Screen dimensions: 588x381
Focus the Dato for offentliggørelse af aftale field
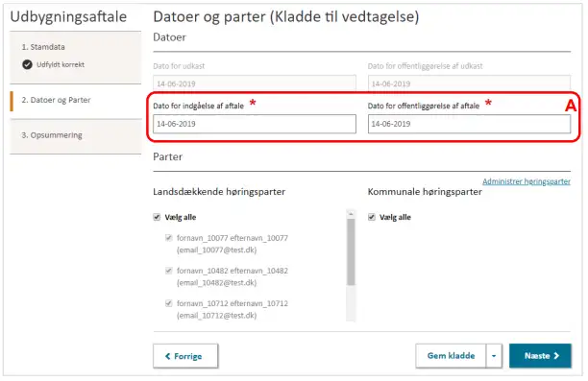pos(469,124)
